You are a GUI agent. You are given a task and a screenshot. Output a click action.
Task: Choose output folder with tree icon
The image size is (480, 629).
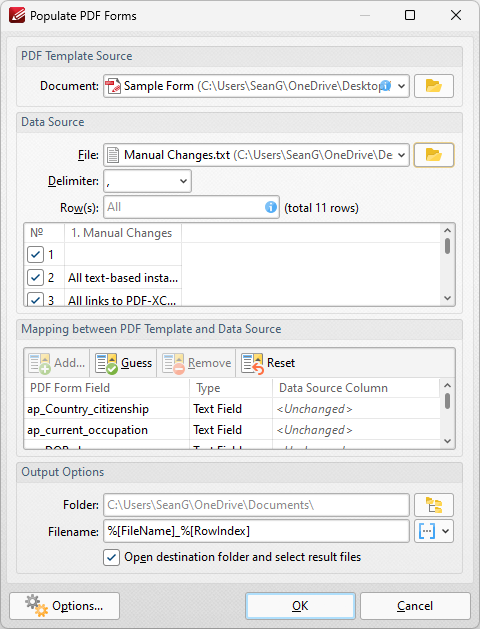pyautogui.click(x=433, y=505)
